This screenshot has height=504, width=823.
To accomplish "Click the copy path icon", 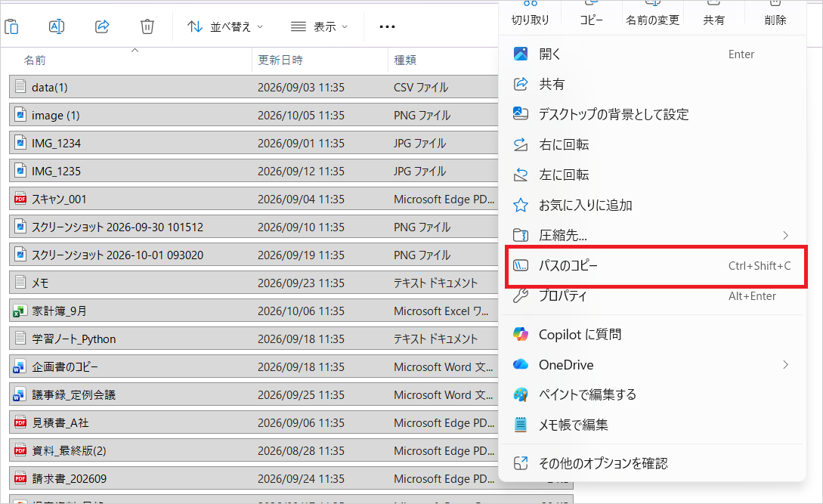I will [x=521, y=266].
